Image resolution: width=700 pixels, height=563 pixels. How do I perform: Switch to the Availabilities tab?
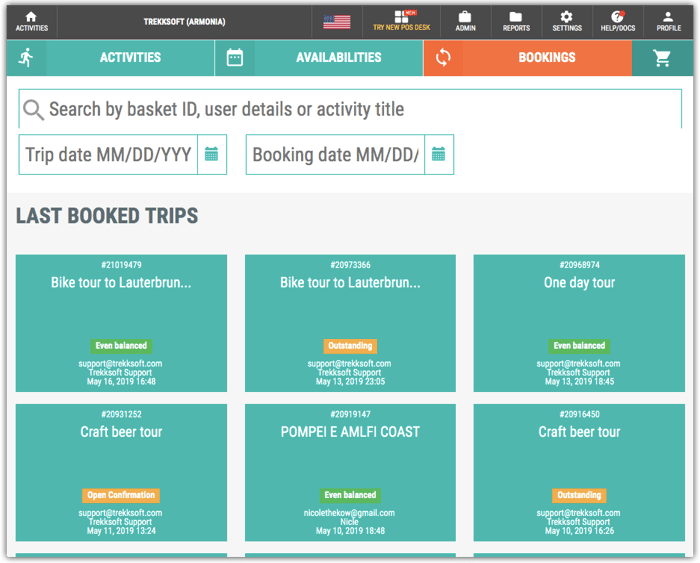pyautogui.click(x=338, y=58)
